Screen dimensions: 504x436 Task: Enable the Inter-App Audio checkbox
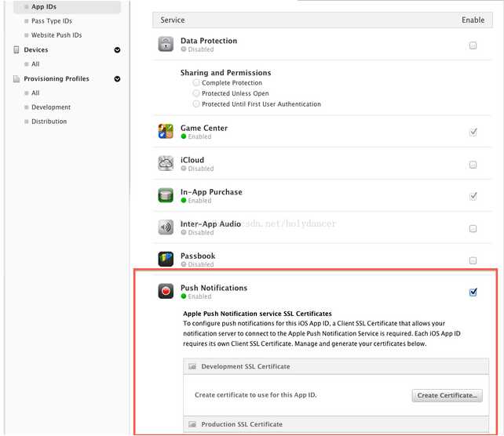click(x=473, y=229)
